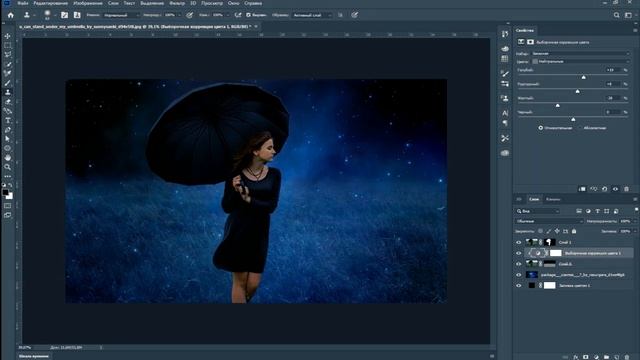Open the Цвета colors dropdown

(x=580, y=62)
